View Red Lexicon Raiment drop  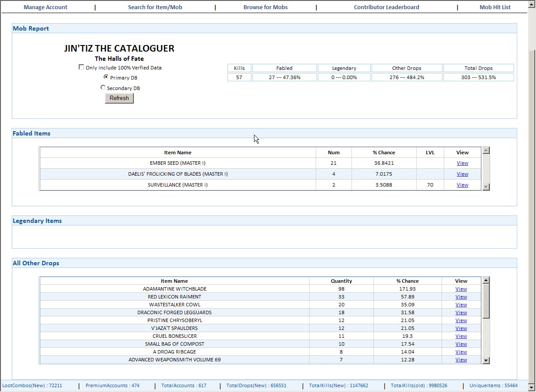click(x=461, y=297)
